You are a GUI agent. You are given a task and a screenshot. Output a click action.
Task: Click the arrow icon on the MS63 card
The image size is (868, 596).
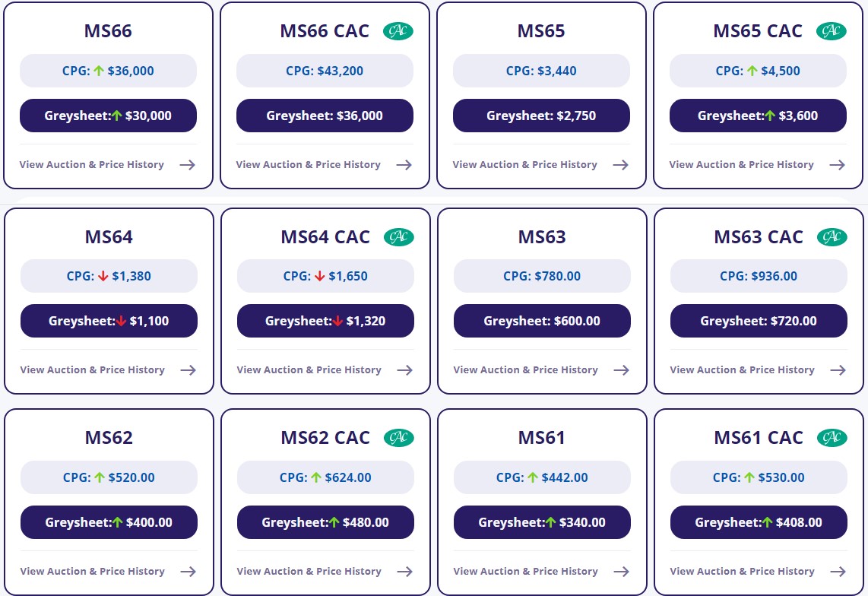coord(622,370)
